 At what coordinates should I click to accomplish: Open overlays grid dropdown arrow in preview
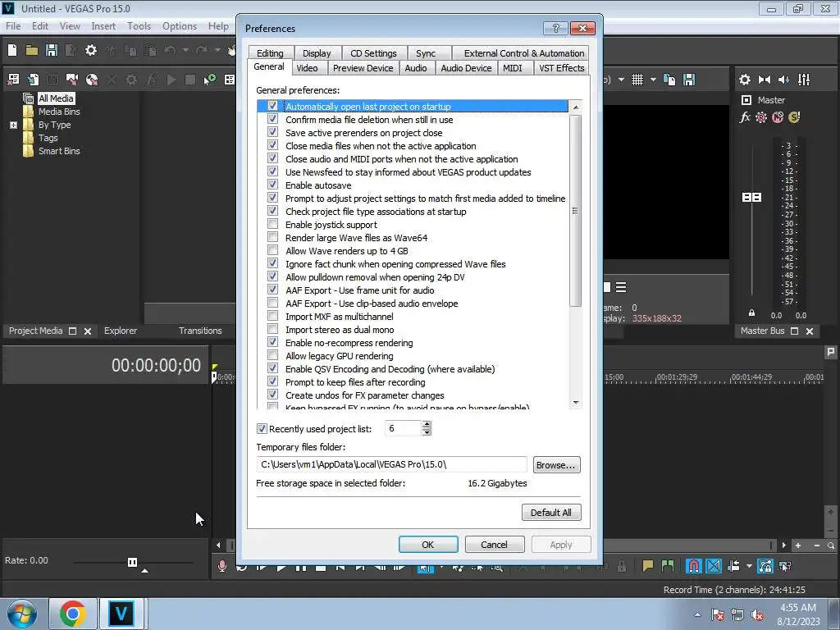tap(653, 80)
